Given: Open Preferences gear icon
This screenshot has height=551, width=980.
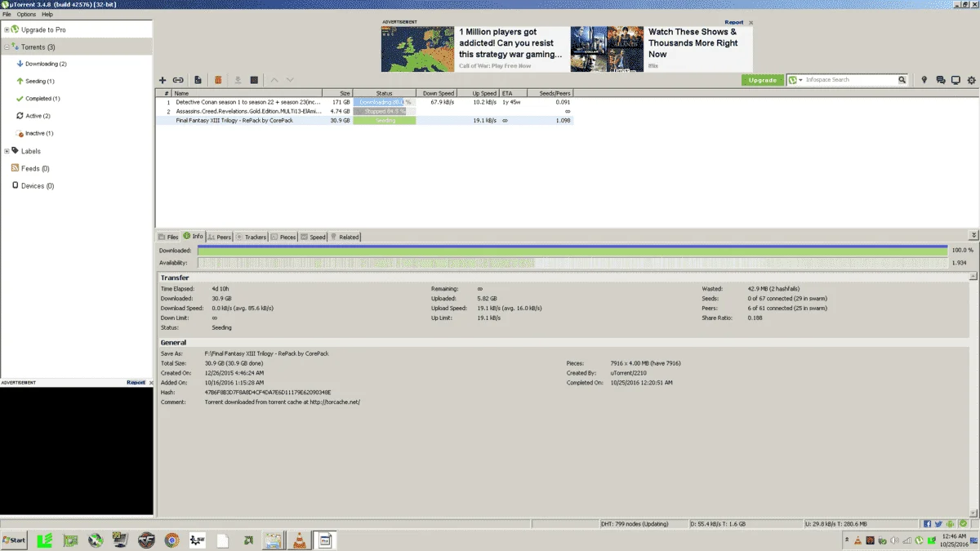Looking at the screenshot, I should click(x=971, y=80).
